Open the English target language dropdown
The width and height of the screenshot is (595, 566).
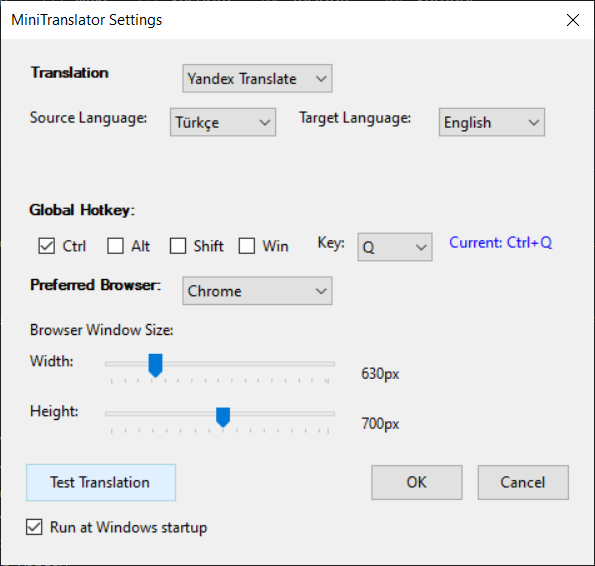click(x=492, y=122)
